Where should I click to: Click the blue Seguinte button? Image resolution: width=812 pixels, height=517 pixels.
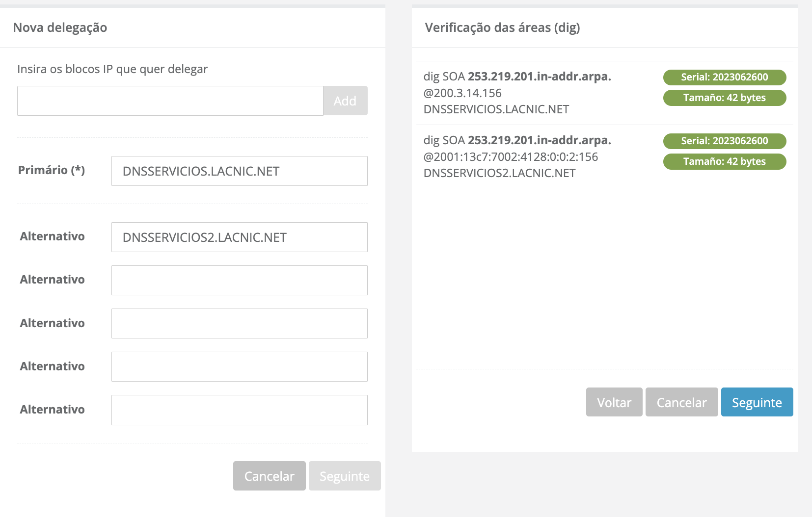(x=757, y=402)
